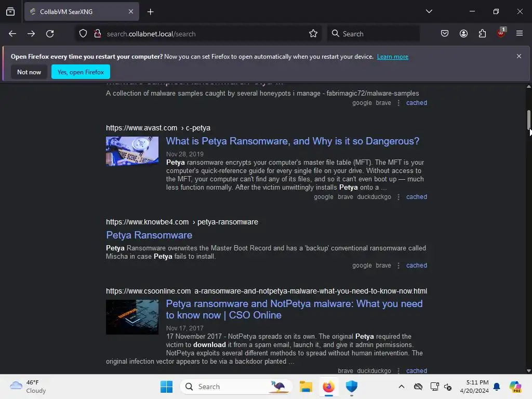Open tracking protection shield icon
Screen dimensions: 532x399
(83, 34)
